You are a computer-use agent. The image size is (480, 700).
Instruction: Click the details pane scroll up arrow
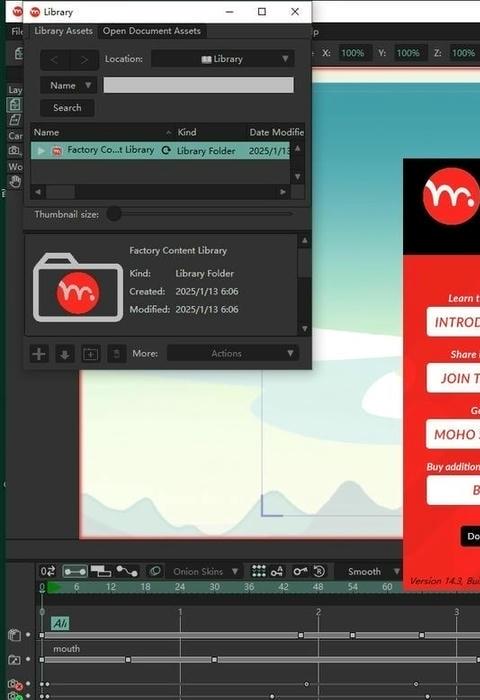tap(305, 241)
